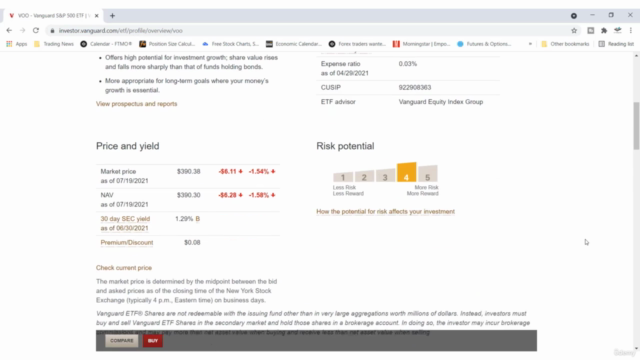
Task: Click the $0.08 premium/discount value
Action: click(x=192, y=242)
